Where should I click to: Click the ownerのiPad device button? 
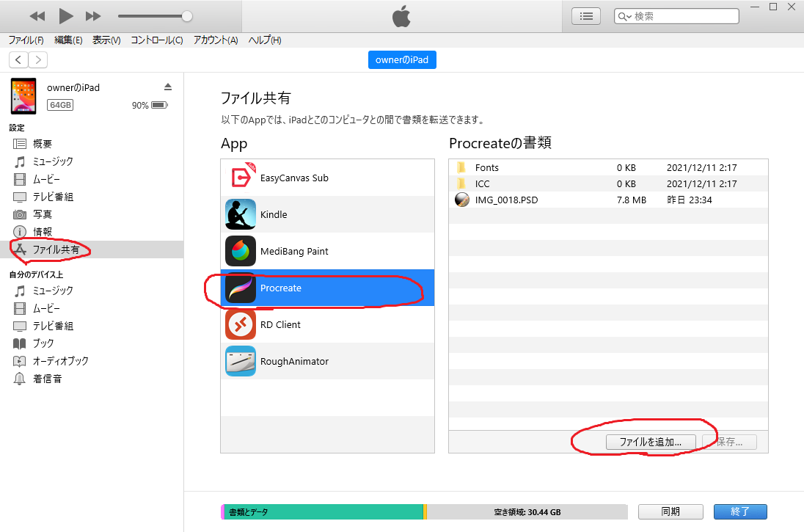click(402, 60)
